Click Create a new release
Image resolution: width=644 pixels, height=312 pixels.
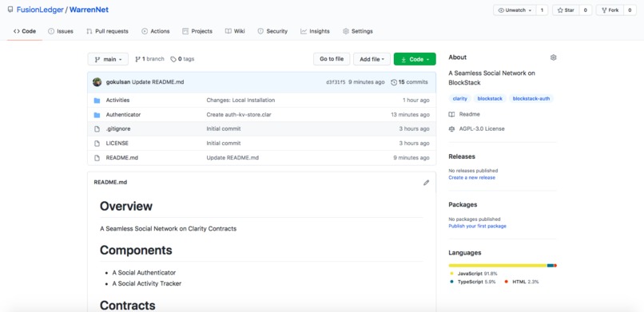click(x=472, y=177)
